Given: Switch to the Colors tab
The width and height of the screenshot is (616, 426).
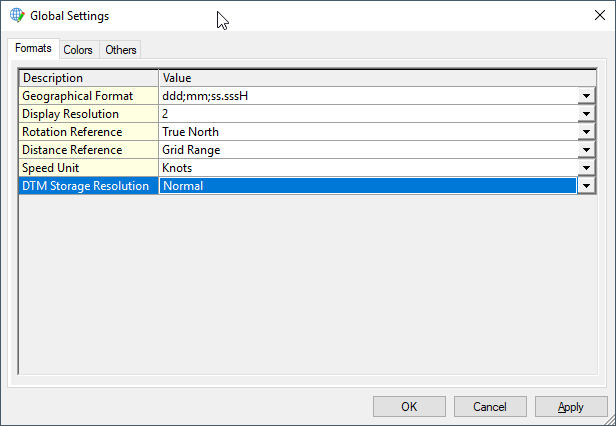Looking at the screenshot, I should coord(77,50).
